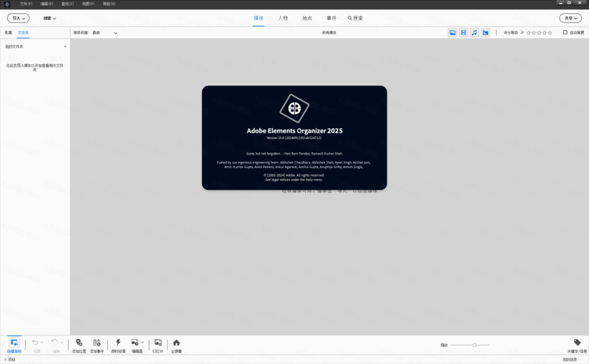Screen dimensions: 589x364
Task: Set rating filter to five stars
Action: coord(550,33)
